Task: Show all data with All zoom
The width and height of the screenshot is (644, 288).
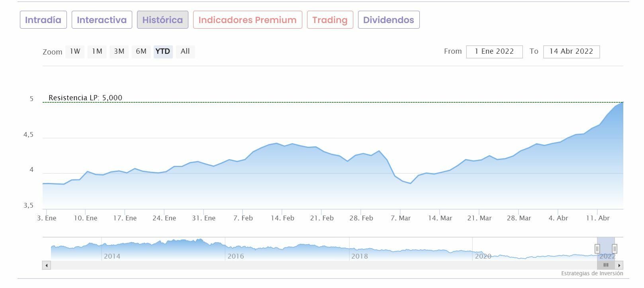Action: [x=185, y=51]
